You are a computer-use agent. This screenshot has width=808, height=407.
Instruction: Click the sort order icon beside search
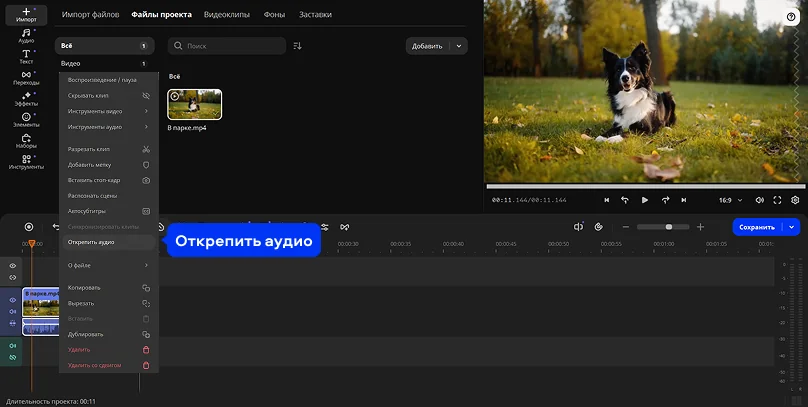click(297, 46)
